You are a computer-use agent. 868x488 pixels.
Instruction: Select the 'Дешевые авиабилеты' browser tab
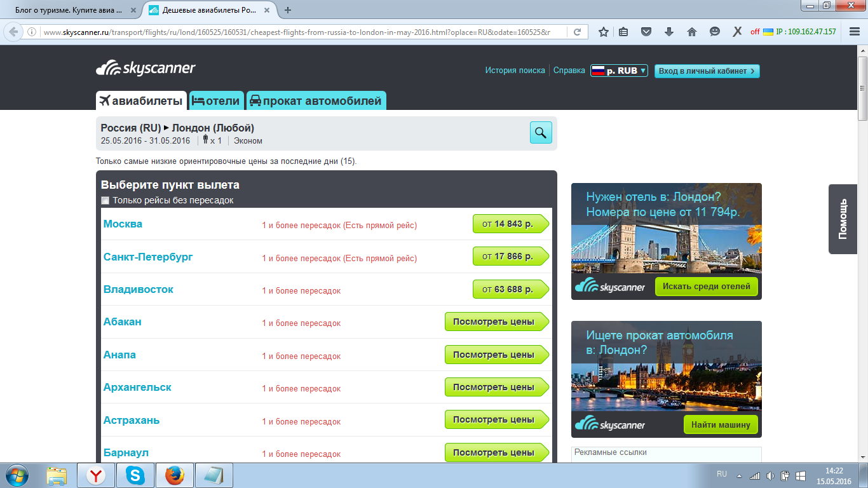click(x=208, y=10)
